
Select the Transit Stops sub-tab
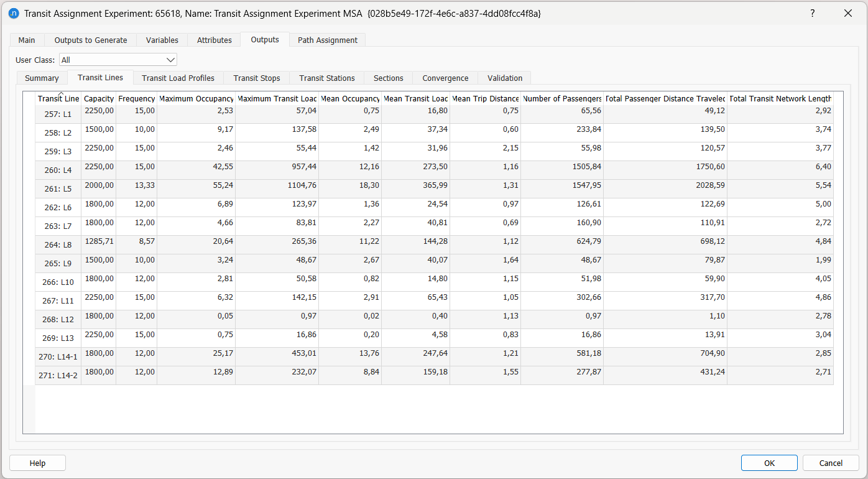[x=257, y=78]
